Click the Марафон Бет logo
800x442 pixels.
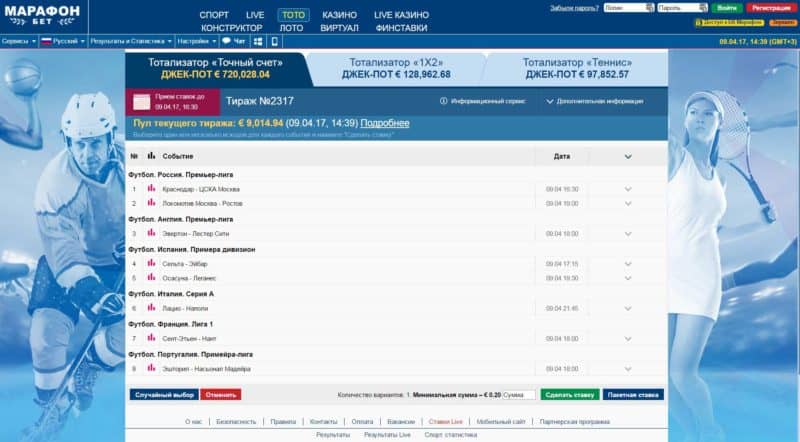42,15
